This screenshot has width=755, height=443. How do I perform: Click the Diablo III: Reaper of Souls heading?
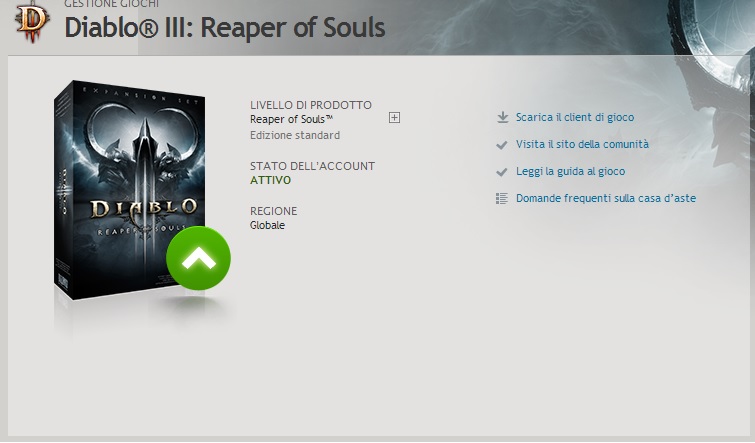(x=225, y=27)
